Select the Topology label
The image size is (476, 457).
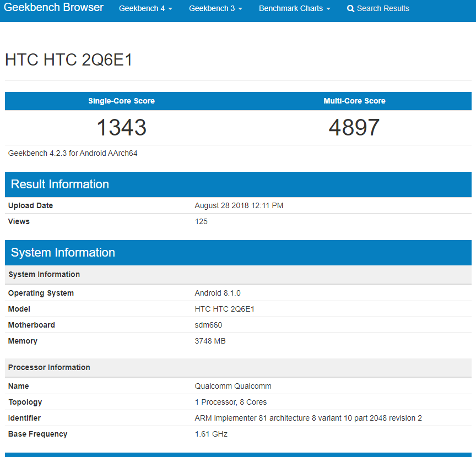[25, 402]
